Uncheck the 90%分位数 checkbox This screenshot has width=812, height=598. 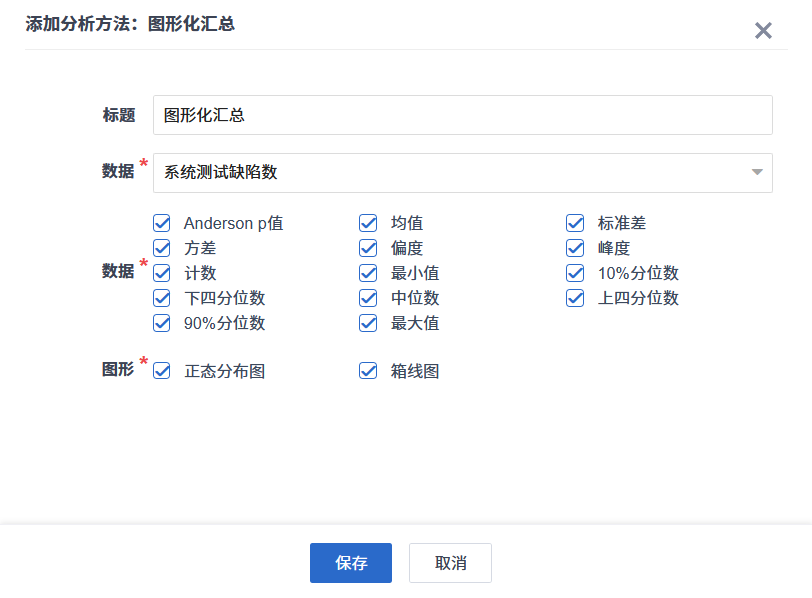(x=162, y=323)
